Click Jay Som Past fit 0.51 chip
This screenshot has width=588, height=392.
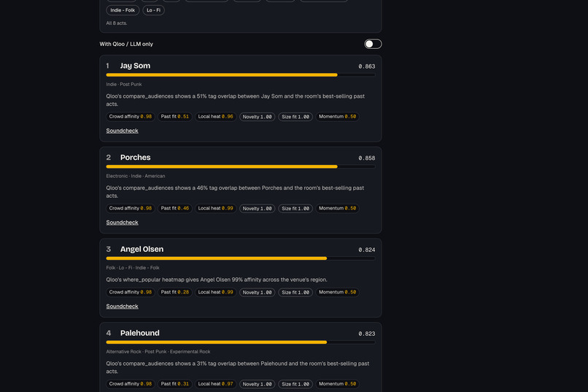tap(175, 117)
